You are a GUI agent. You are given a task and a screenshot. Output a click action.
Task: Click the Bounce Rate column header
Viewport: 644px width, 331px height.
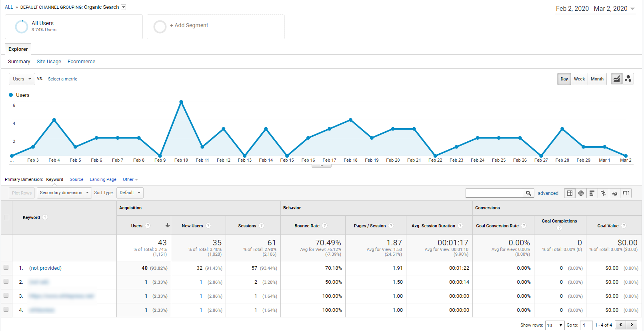pyautogui.click(x=307, y=226)
